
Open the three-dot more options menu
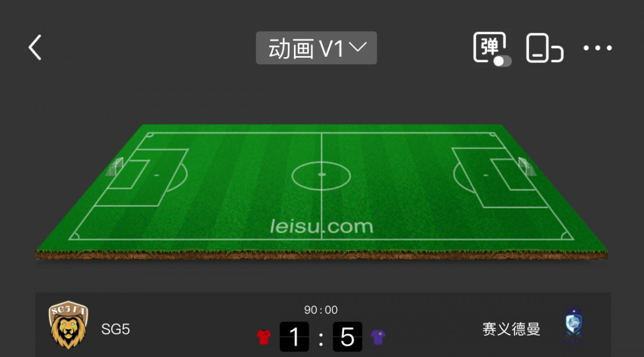pyautogui.click(x=597, y=48)
